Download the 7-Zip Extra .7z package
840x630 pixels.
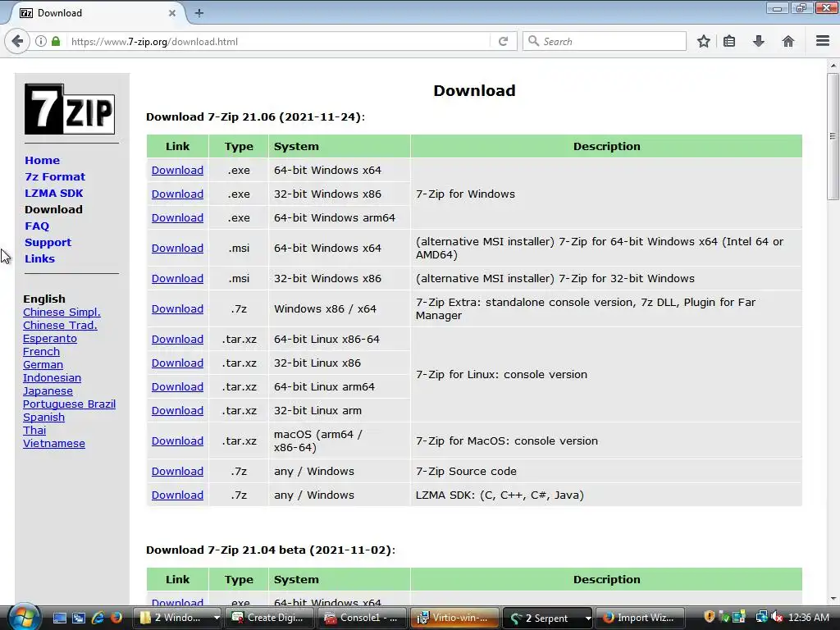pyautogui.click(x=177, y=309)
